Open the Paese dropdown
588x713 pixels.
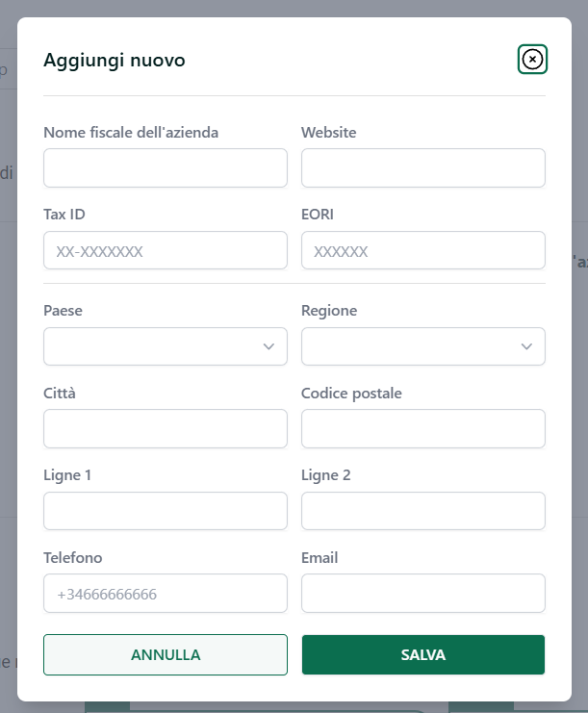[166, 346]
